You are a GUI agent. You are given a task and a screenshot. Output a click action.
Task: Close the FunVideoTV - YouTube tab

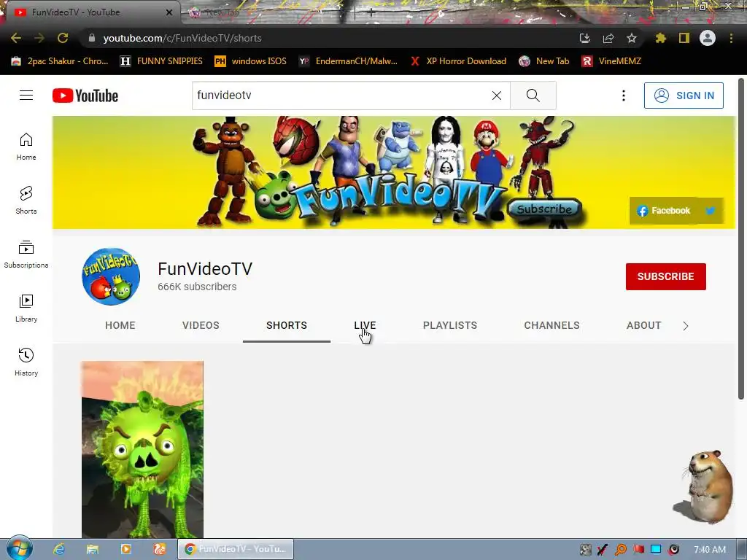[x=169, y=12]
